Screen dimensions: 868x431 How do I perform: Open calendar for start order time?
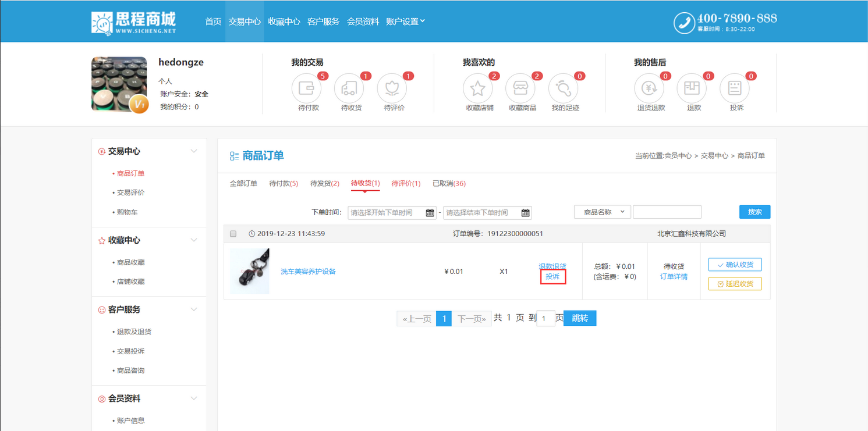tap(430, 213)
